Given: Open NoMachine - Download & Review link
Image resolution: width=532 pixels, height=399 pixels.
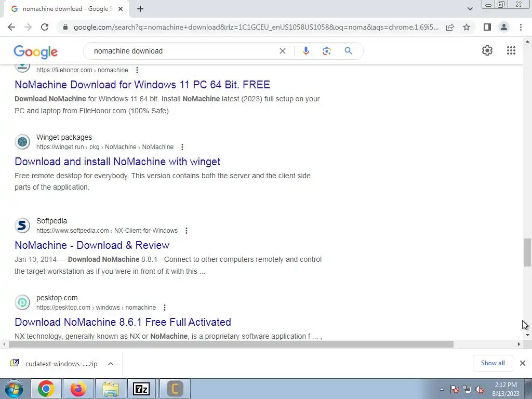Looking at the screenshot, I should (x=92, y=245).
